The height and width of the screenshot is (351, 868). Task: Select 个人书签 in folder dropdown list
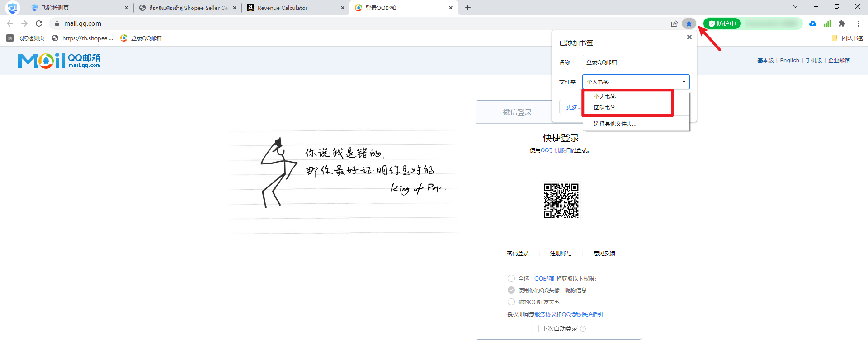(x=605, y=97)
